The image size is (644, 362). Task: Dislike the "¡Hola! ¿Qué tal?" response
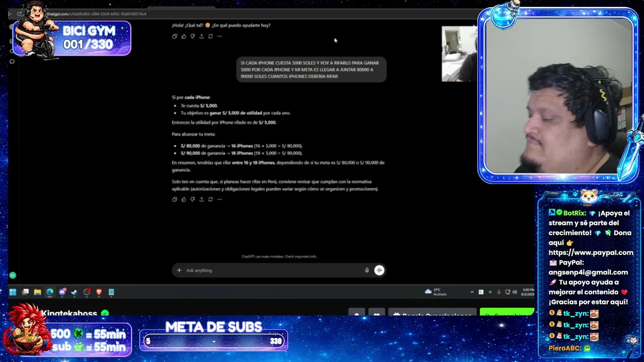coord(193,36)
